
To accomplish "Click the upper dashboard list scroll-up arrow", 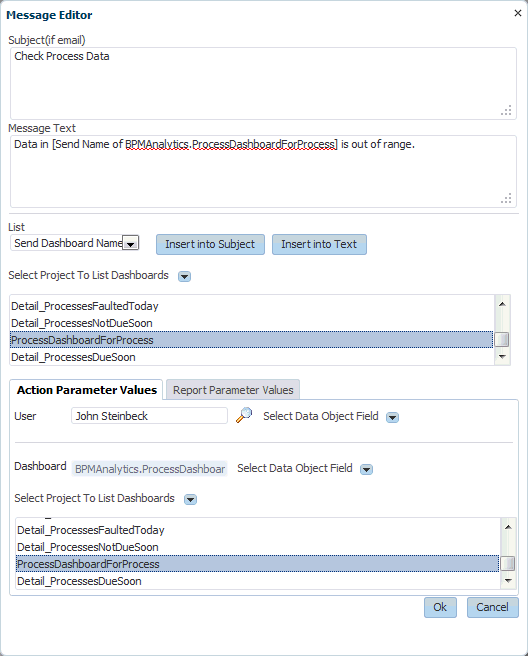I will 502,304.
